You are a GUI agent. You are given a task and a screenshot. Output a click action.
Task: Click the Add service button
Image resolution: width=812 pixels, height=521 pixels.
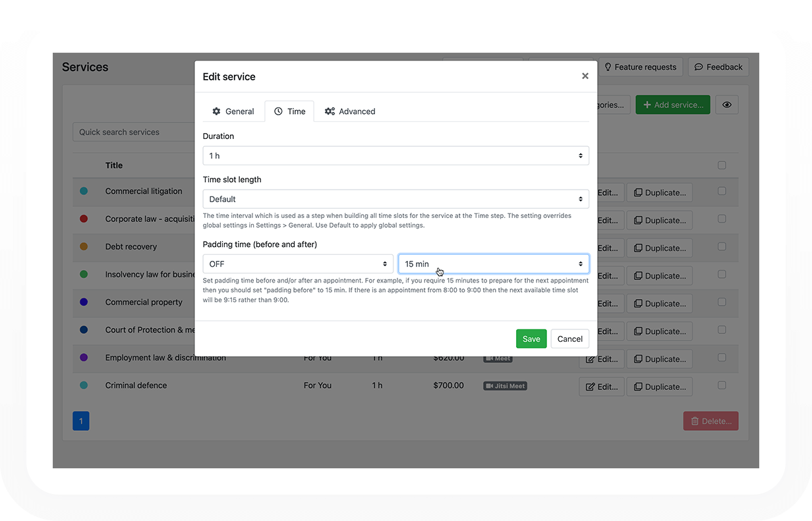(x=672, y=105)
